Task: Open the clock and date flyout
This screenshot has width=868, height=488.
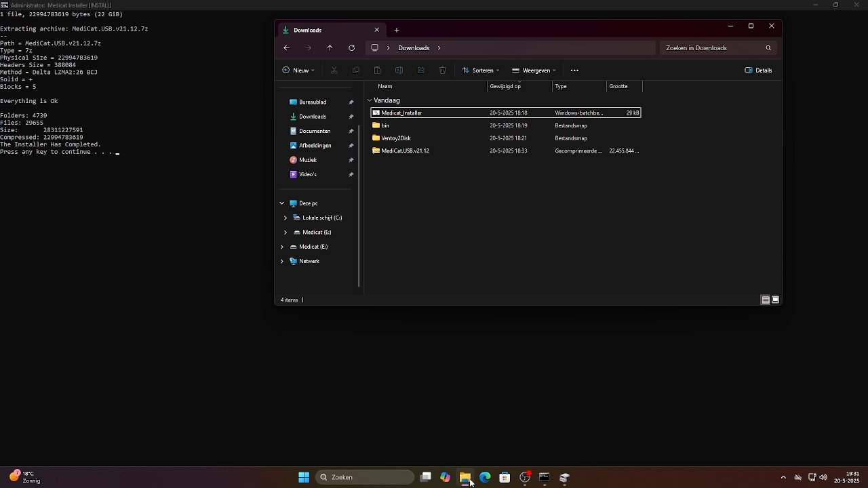Action: (847, 477)
